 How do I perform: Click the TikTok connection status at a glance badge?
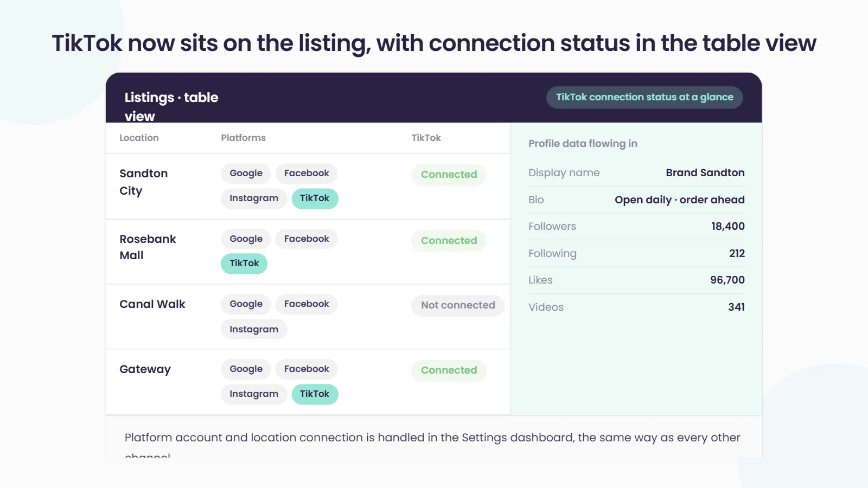click(644, 98)
